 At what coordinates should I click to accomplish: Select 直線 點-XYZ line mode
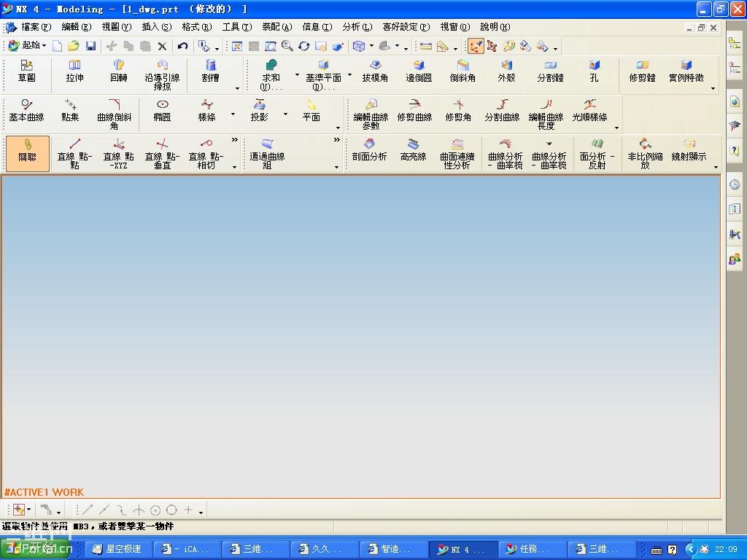pos(119,155)
